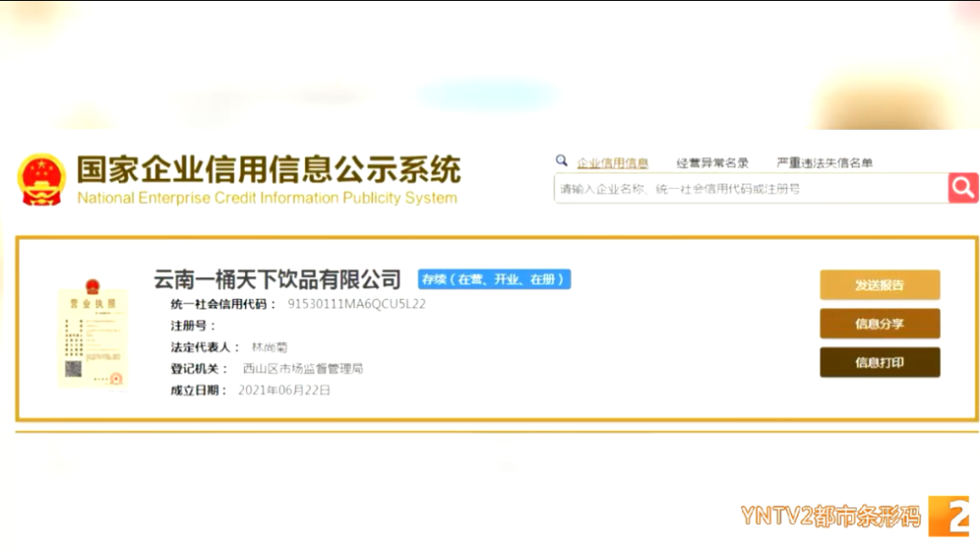Open the 严重违法失信名单 tab

(824, 163)
